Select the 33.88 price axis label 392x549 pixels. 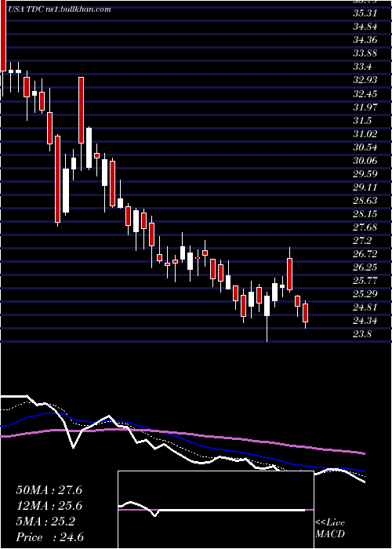tap(365, 53)
